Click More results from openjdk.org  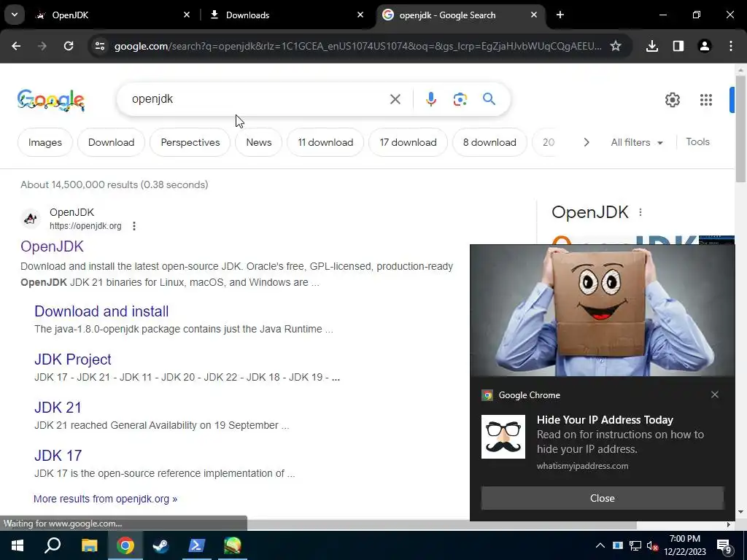coord(105,499)
